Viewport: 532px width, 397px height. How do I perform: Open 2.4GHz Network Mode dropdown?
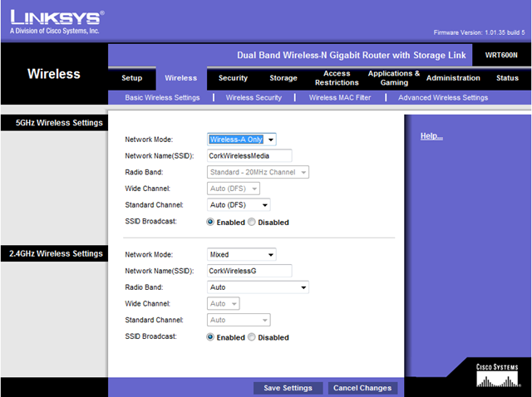241,254
